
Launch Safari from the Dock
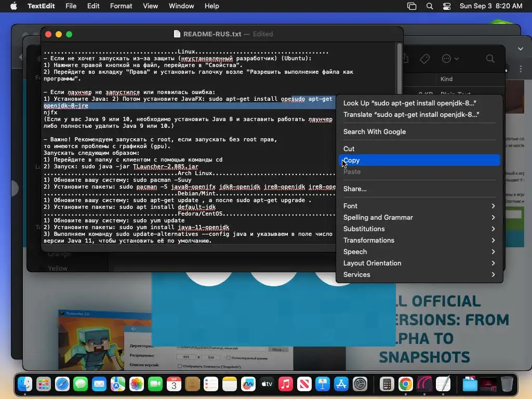[62, 384]
